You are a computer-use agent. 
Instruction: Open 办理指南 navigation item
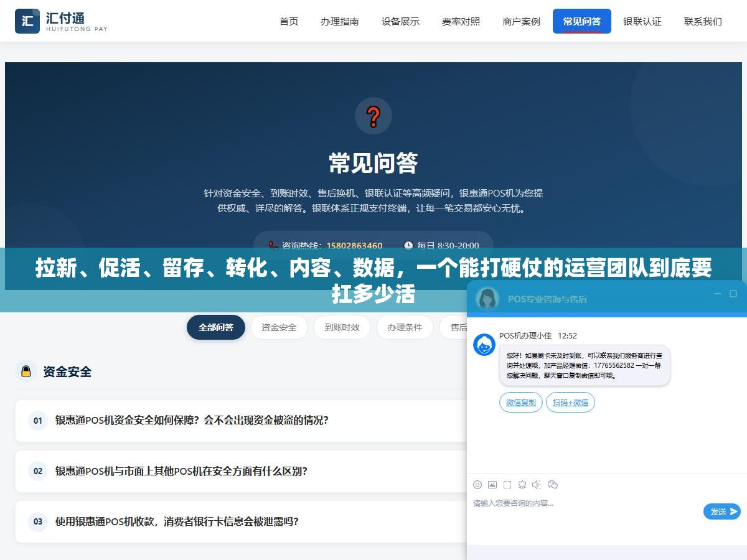pyautogui.click(x=340, y=21)
